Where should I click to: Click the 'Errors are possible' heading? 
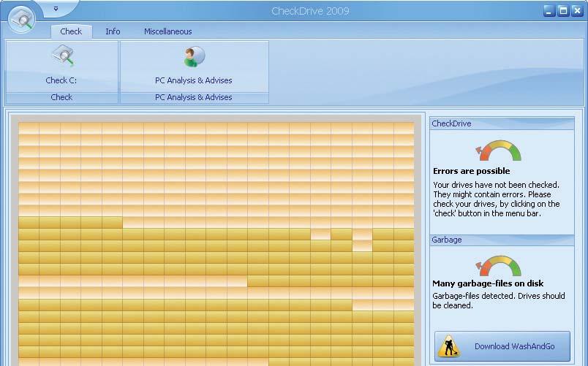472,171
